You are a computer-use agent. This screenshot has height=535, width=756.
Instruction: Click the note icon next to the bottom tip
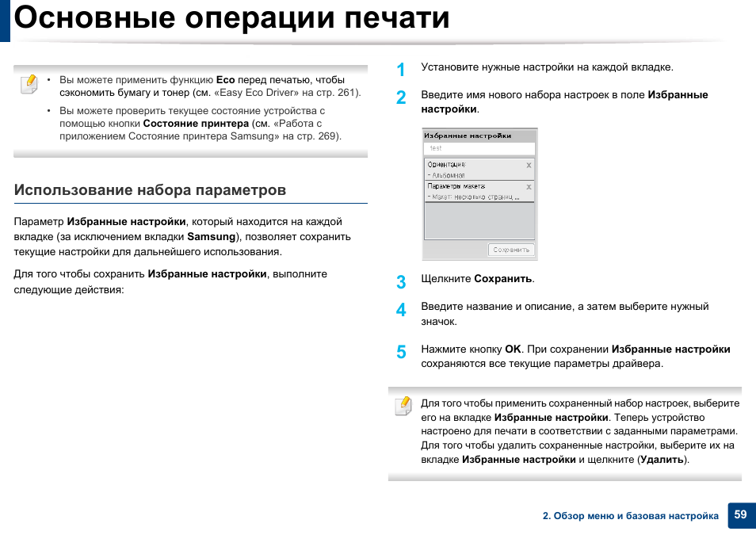tap(403, 406)
